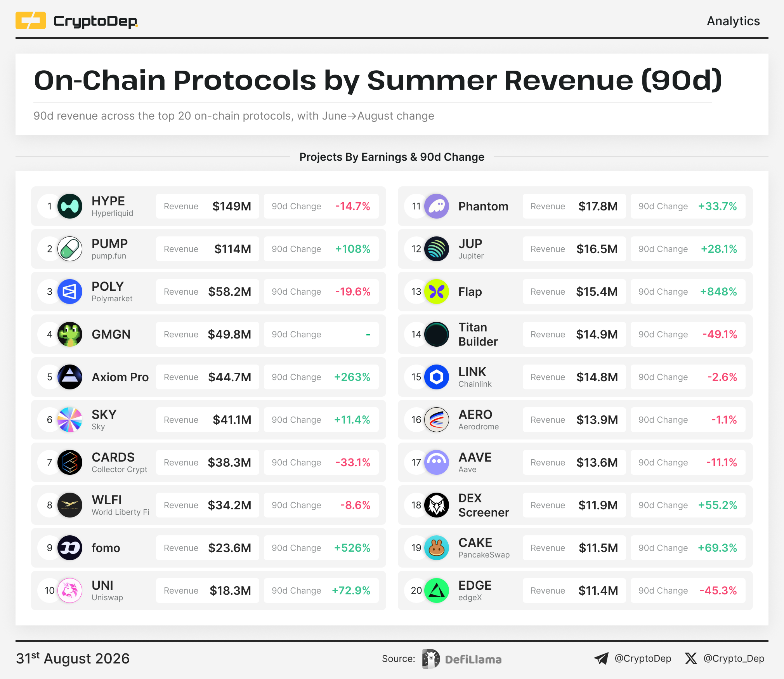The width and height of the screenshot is (784, 679).
Task: Click the DEX Screener owl icon
Action: point(437,505)
